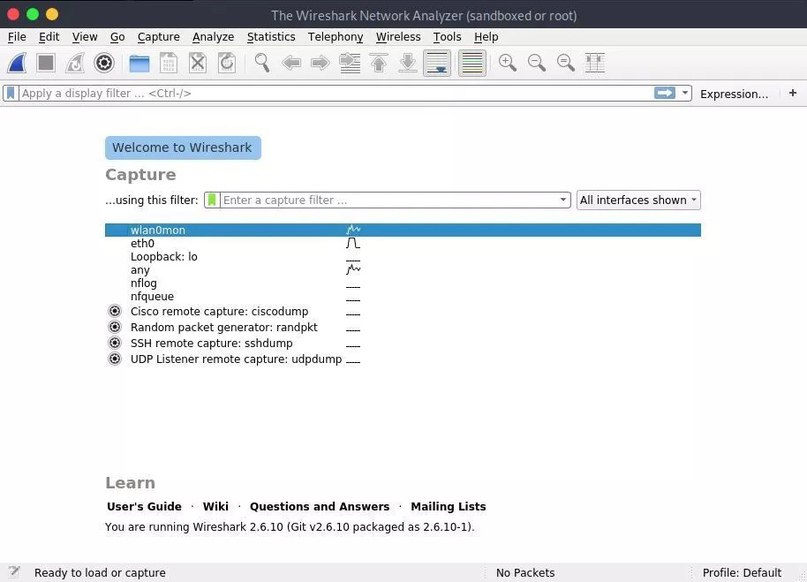The width and height of the screenshot is (807, 582).
Task: Open the Statistics menu
Action: point(271,37)
